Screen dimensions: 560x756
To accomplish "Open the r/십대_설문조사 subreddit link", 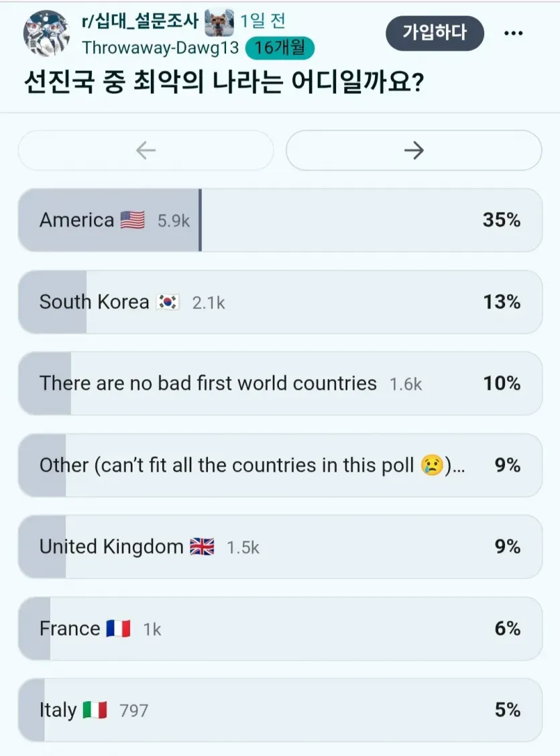I will pyautogui.click(x=140, y=21).
